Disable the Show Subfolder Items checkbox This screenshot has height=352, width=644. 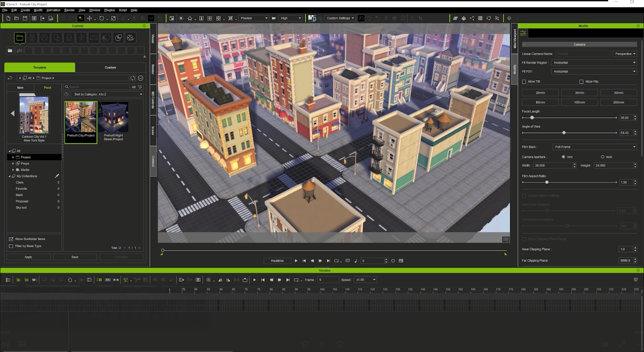11,239
